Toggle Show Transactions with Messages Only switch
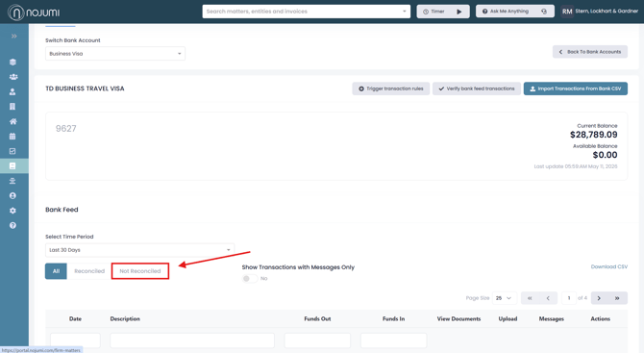This screenshot has height=353, width=644. point(250,279)
